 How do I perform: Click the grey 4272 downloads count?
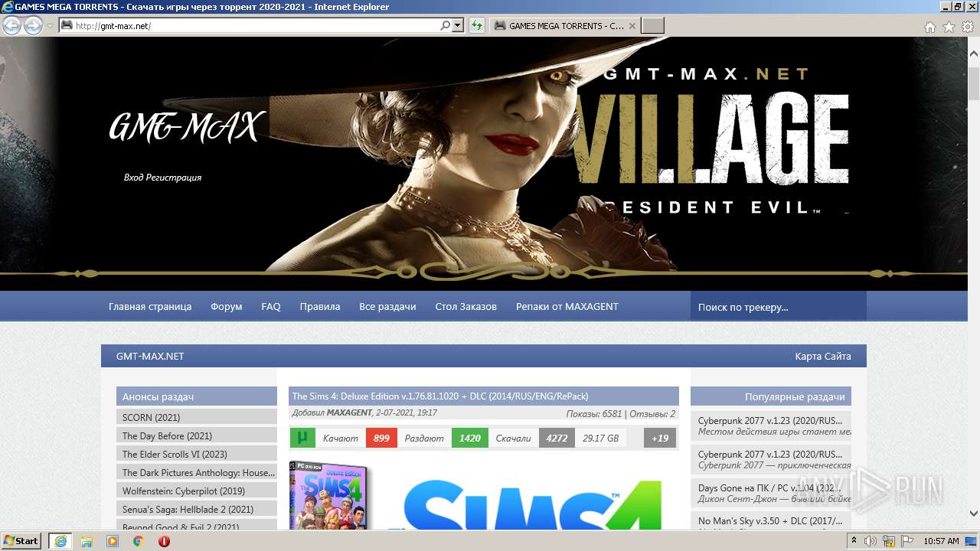(x=557, y=438)
